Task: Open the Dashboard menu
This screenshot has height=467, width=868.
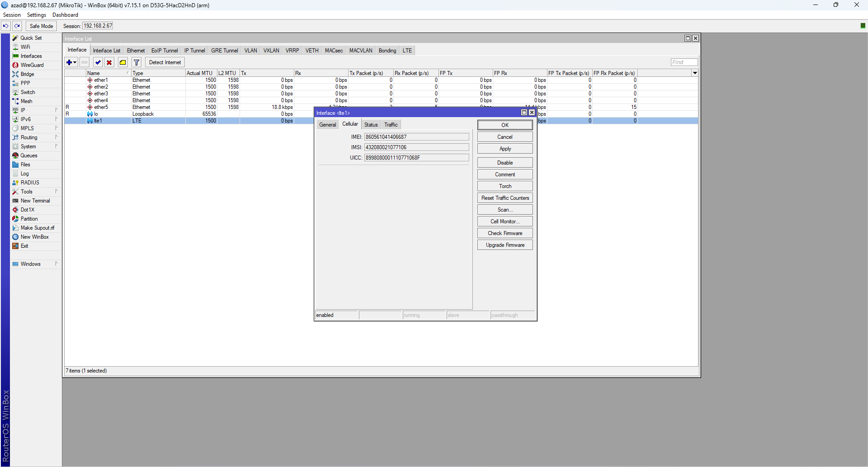Action: point(65,15)
